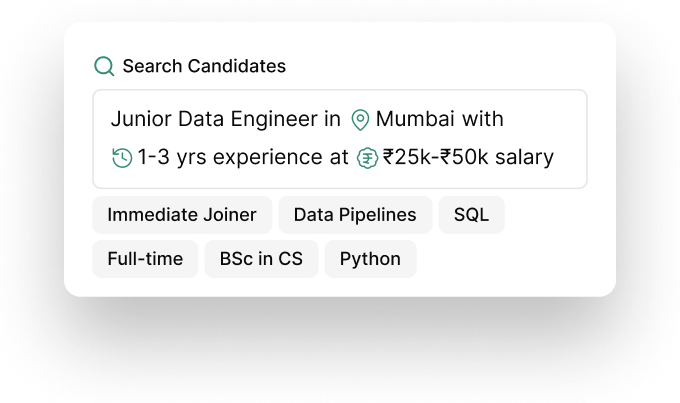Click the ₹25k-₹50k salary text
This screenshot has height=403, width=680.
[x=468, y=158]
